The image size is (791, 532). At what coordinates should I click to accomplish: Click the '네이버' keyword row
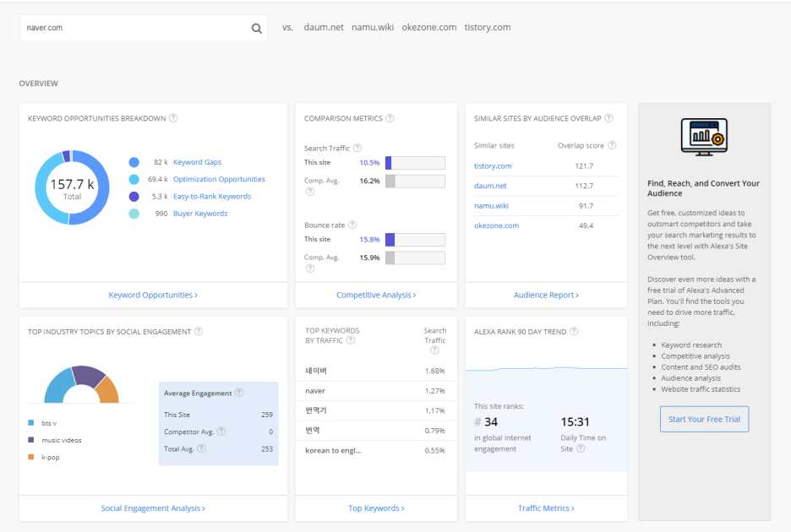pyautogui.click(x=376, y=371)
